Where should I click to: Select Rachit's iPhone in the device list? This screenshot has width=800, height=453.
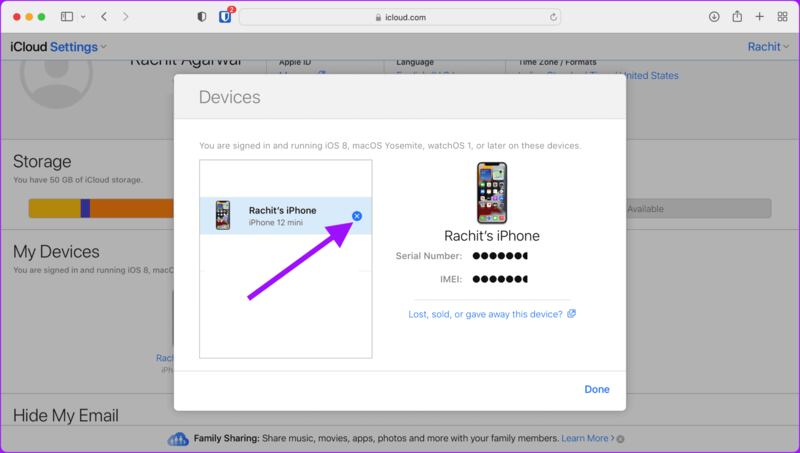click(280, 215)
